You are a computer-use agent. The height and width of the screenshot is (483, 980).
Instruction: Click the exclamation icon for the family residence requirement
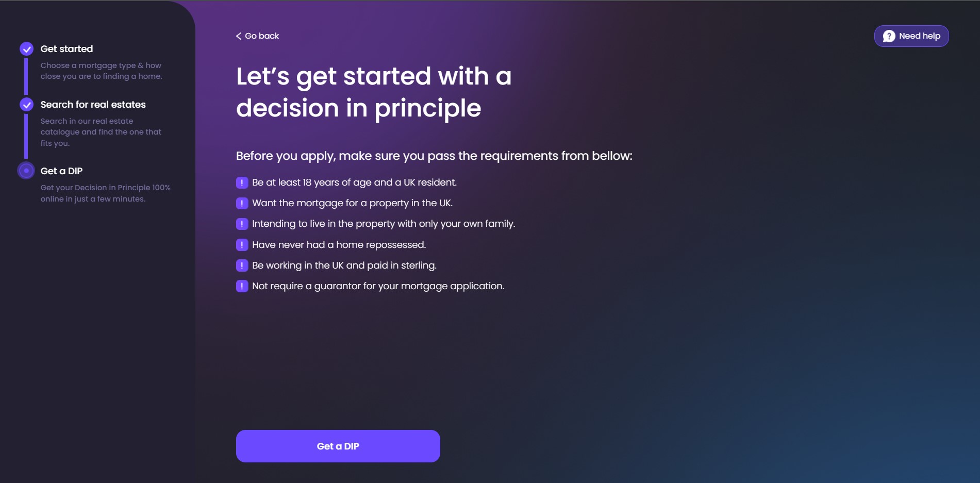242,224
